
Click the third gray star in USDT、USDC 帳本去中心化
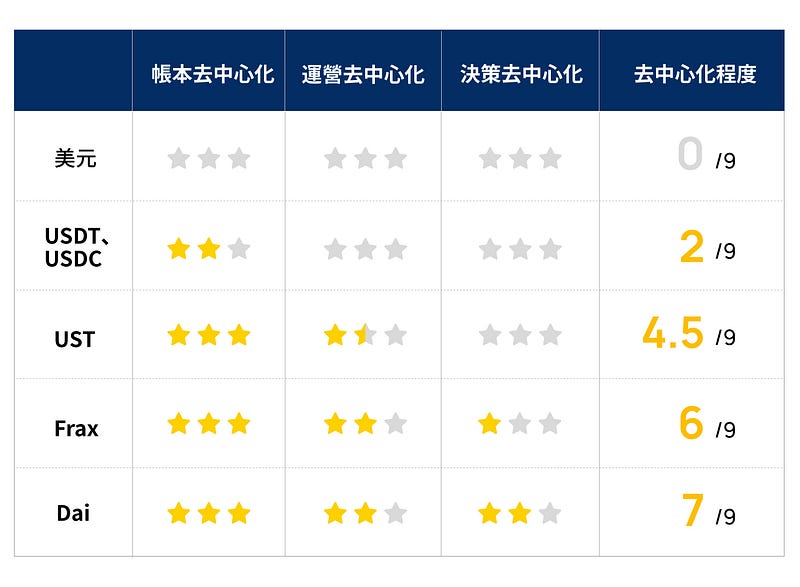pyautogui.click(x=239, y=249)
